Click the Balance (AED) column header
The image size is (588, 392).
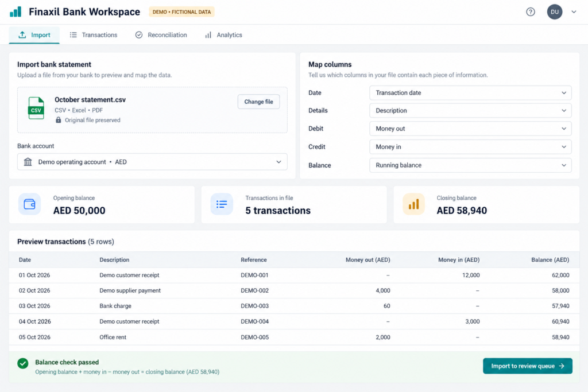tap(550, 260)
